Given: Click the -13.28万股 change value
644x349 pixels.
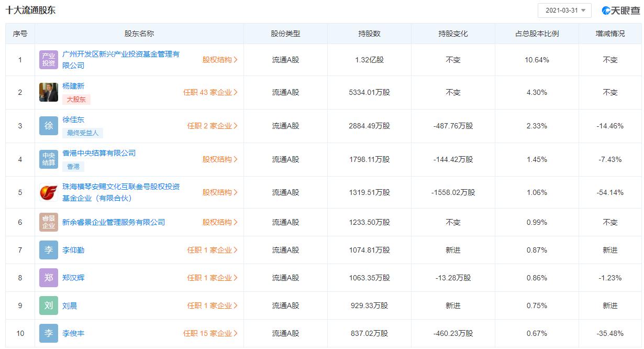Looking at the screenshot, I should tap(453, 278).
